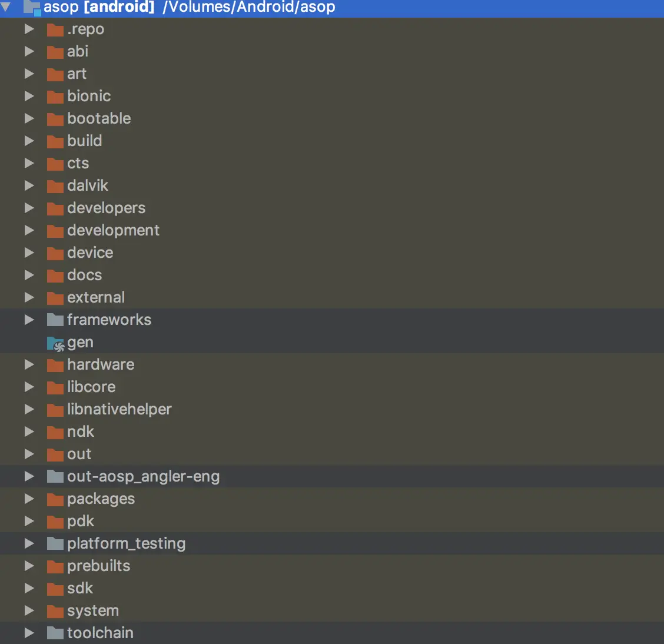Click the gen generated-sources folder icon
This screenshot has height=644, width=664.
click(55, 344)
